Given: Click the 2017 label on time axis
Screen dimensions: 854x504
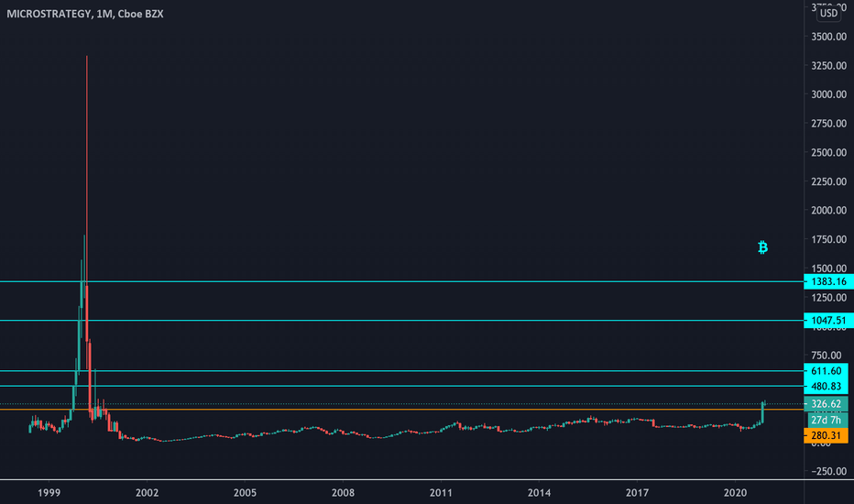Looking at the screenshot, I should click(637, 493).
